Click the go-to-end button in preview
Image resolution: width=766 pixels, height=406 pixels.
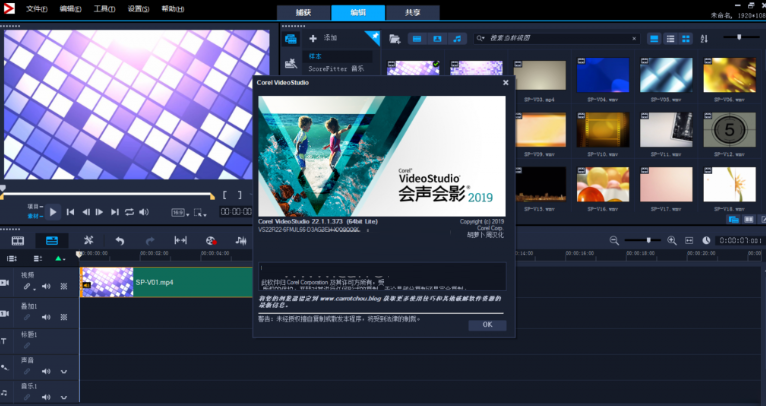tap(114, 212)
